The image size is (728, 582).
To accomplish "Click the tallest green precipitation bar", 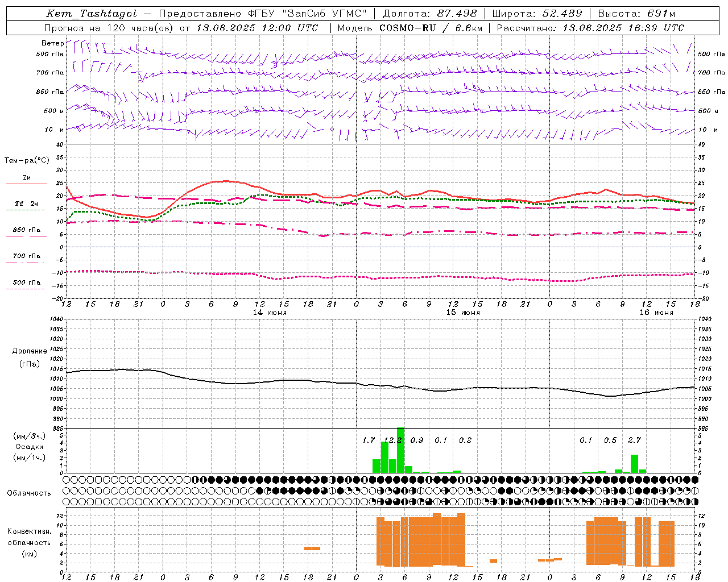I will 400,450.
